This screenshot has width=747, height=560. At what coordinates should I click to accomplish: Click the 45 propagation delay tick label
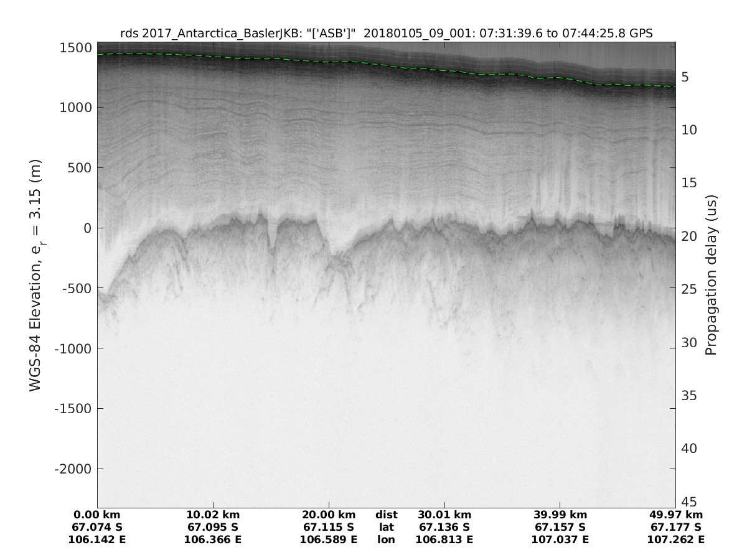(688, 502)
